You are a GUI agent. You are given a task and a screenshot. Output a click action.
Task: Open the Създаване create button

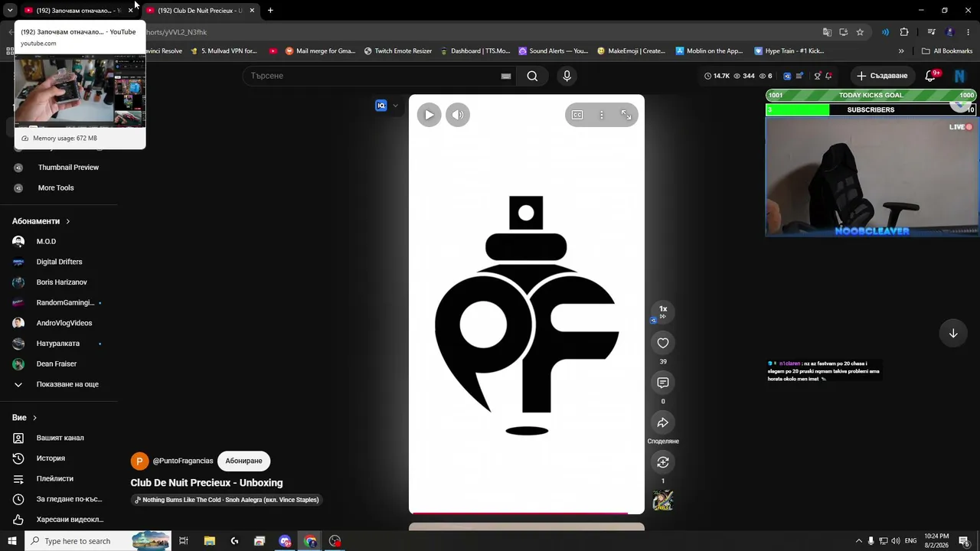(882, 76)
